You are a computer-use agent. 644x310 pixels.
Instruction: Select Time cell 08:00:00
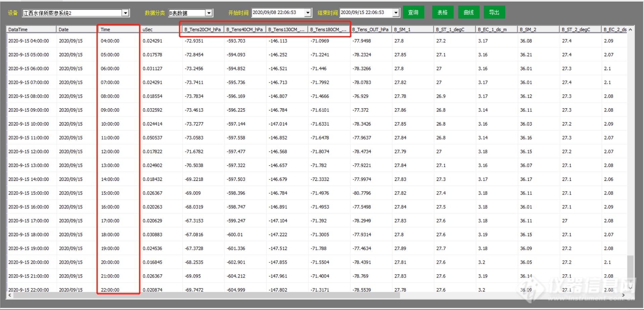point(110,96)
